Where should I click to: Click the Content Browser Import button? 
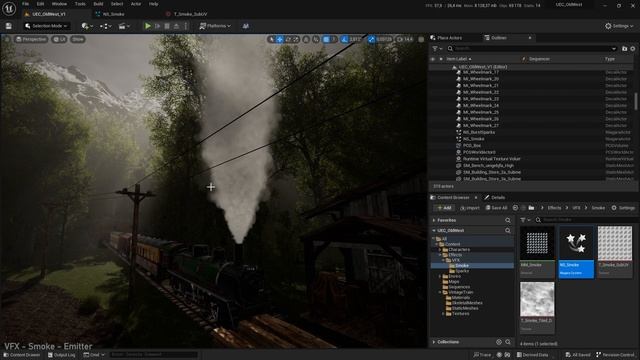tap(470, 208)
